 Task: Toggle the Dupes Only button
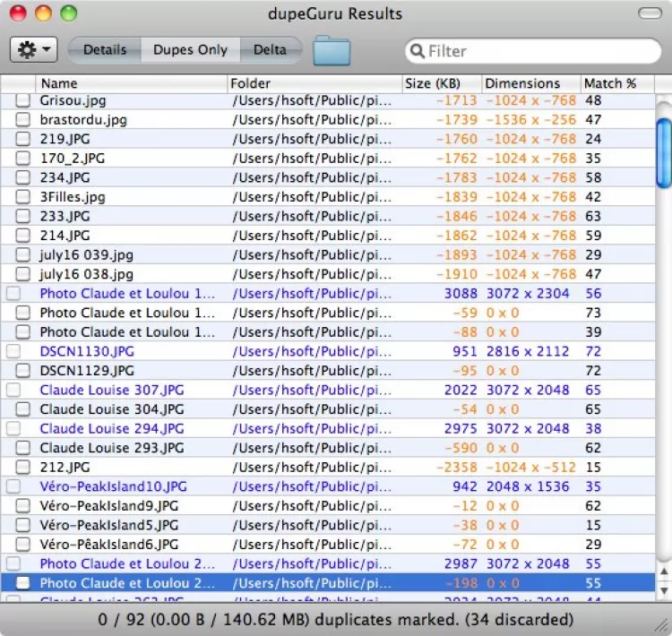click(x=190, y=50)
